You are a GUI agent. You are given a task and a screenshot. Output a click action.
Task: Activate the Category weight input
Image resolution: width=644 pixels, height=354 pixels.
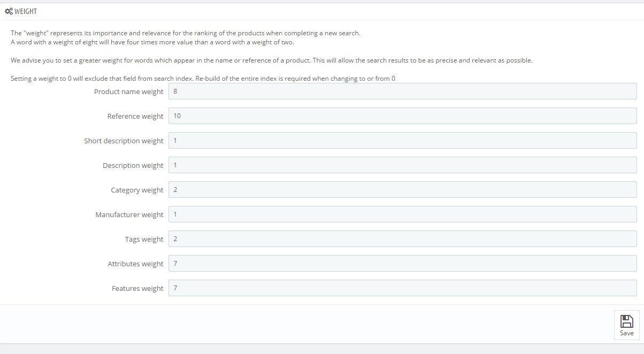point(402,190)
